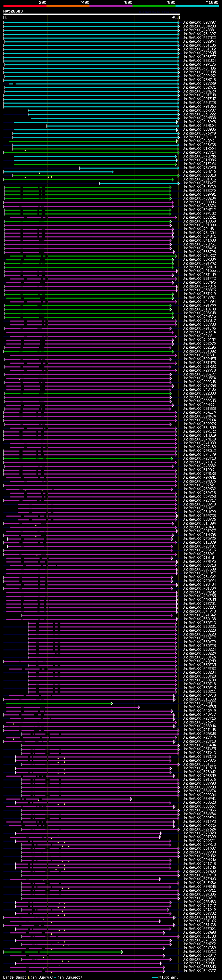Open hit UniRef100_P27522

point(199,38)
